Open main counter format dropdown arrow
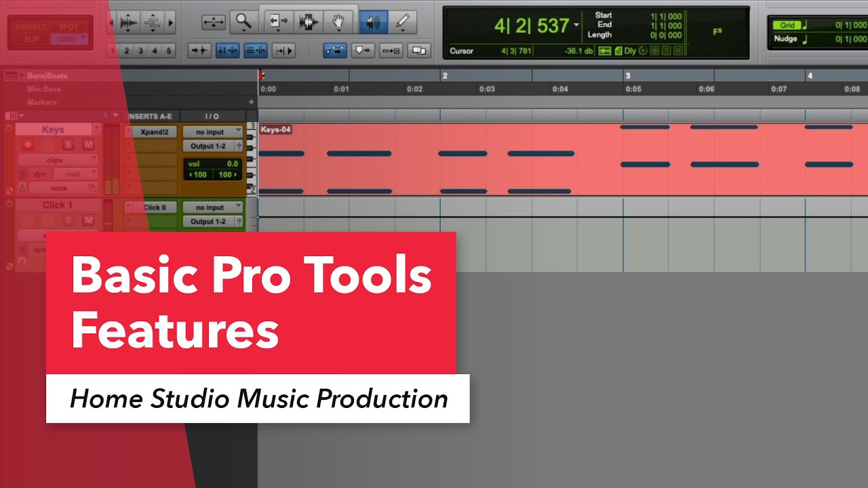Screen dimensions: 868x488 pyautogui.click(x=576, y=25)
